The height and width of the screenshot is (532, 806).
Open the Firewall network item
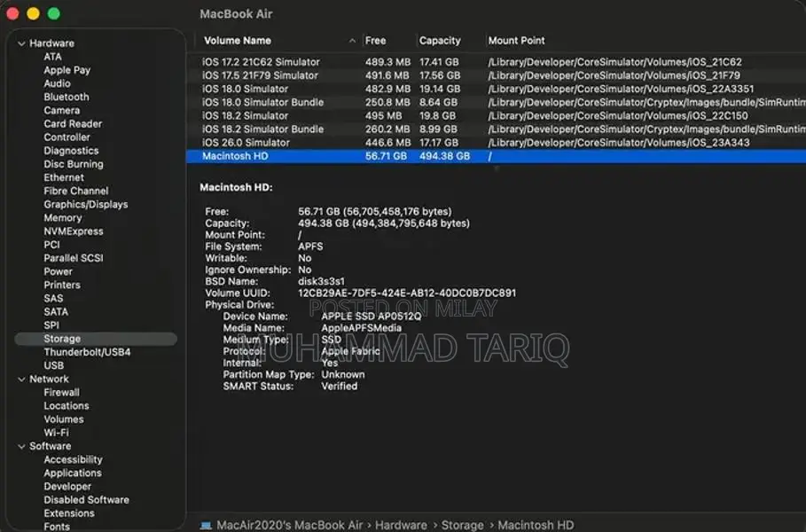pos(61,392)
